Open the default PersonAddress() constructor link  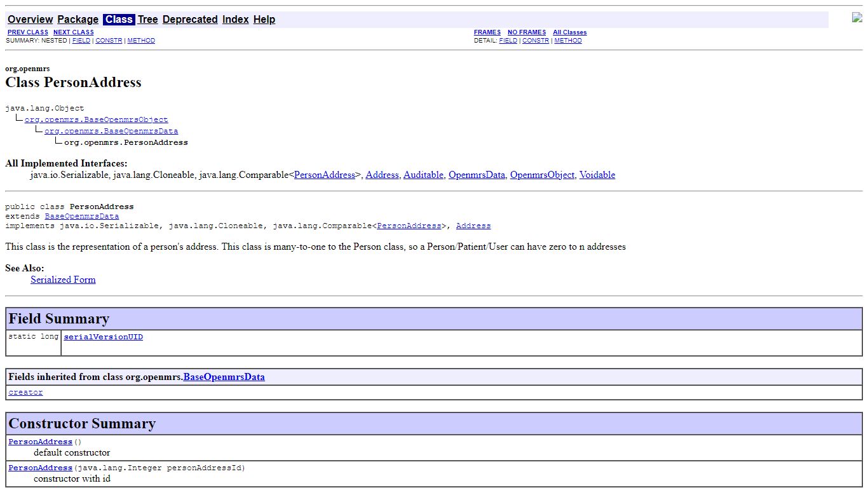coord(41,442)
